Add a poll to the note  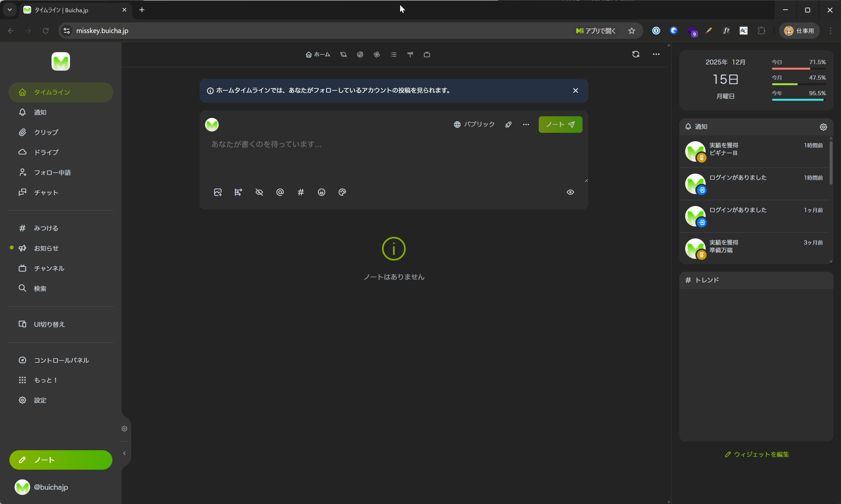(x=238, y=192)
